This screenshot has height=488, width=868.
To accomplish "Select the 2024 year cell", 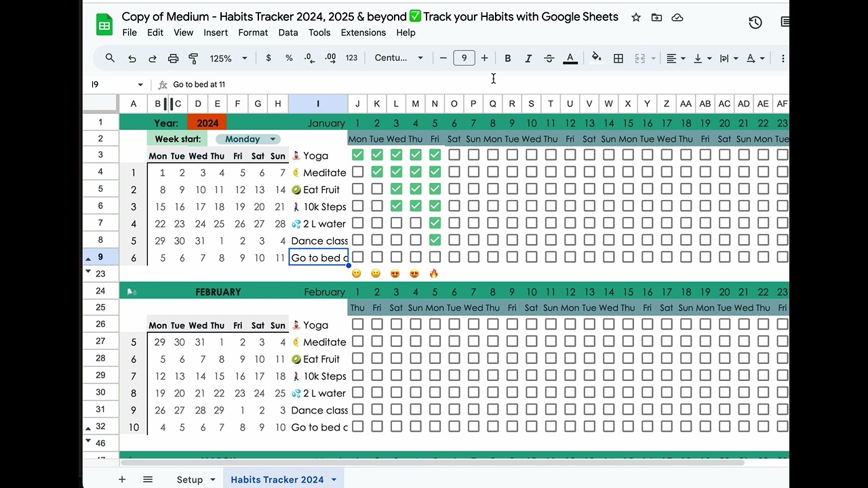I will 208,123.
